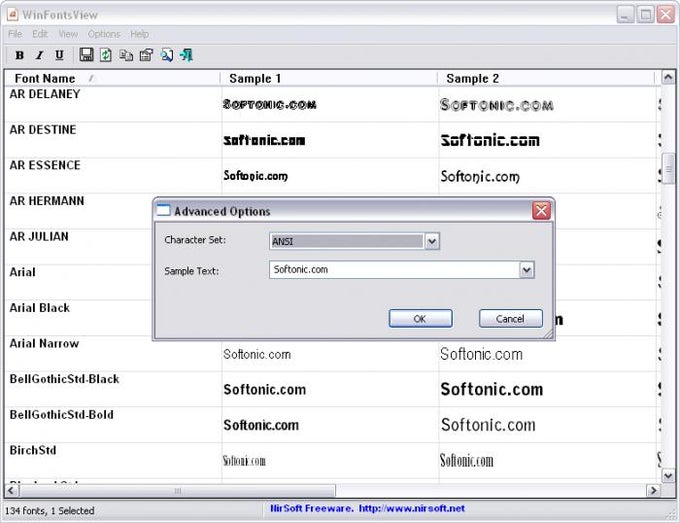Image resolution: width=680 pixels, height=523 pixels.
Task: Open the Options menu
Action: [104, 34]
